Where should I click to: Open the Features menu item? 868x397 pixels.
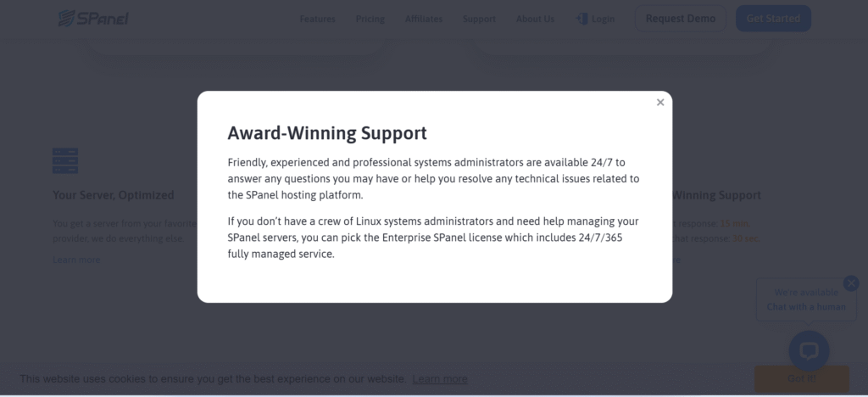tap(317, 19)
